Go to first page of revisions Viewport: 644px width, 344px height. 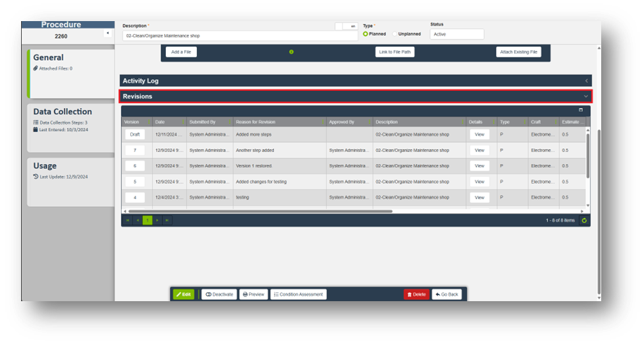[x=128, y=220]
